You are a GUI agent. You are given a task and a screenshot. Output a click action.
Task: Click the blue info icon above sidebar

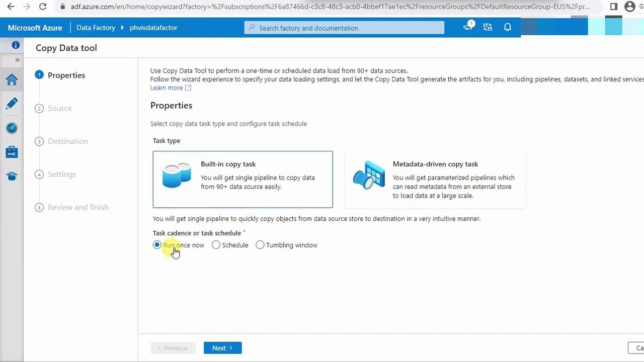(16, 45)
